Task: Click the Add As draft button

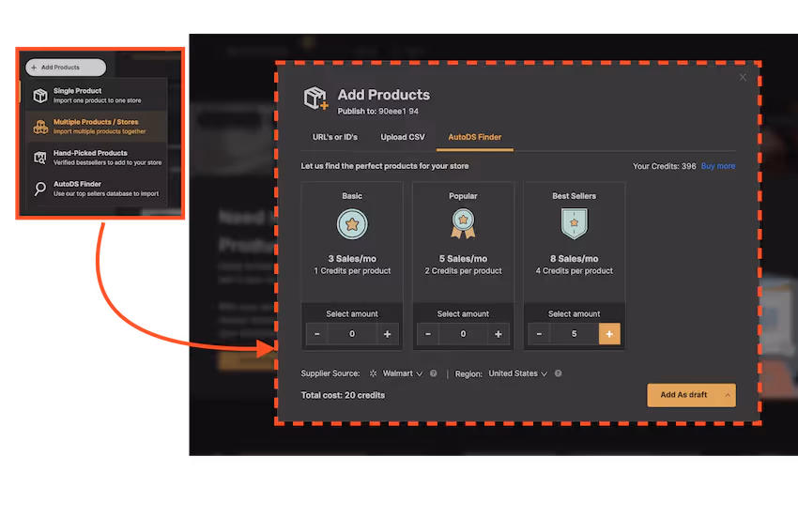Action: (x=683, y=395)
